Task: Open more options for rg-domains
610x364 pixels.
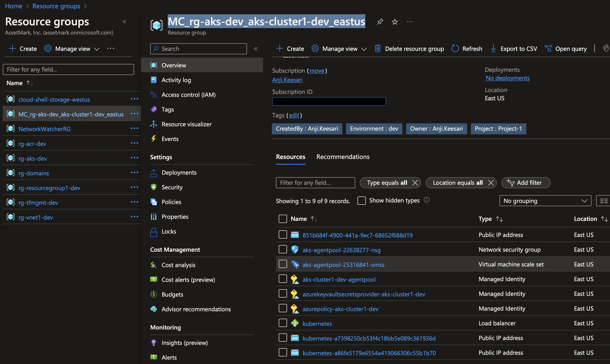Action: 134,172
